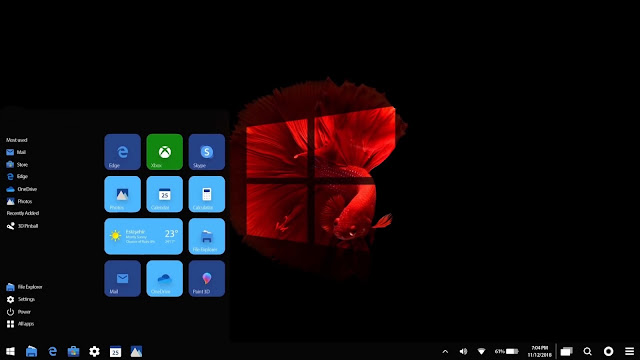640x360 pixels.
Task: Open the hamburger action center menu
Action: [629, 351]
